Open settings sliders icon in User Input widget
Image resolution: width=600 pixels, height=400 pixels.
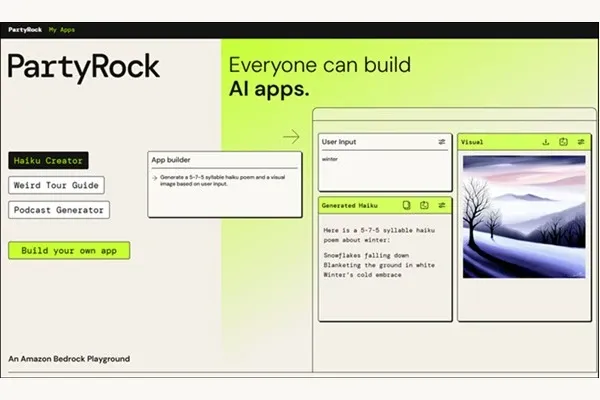click(x=442, y=142)
